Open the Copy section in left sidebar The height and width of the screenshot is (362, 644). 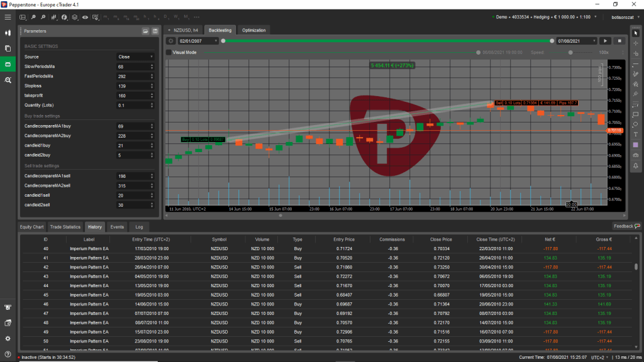click(8, 48)
